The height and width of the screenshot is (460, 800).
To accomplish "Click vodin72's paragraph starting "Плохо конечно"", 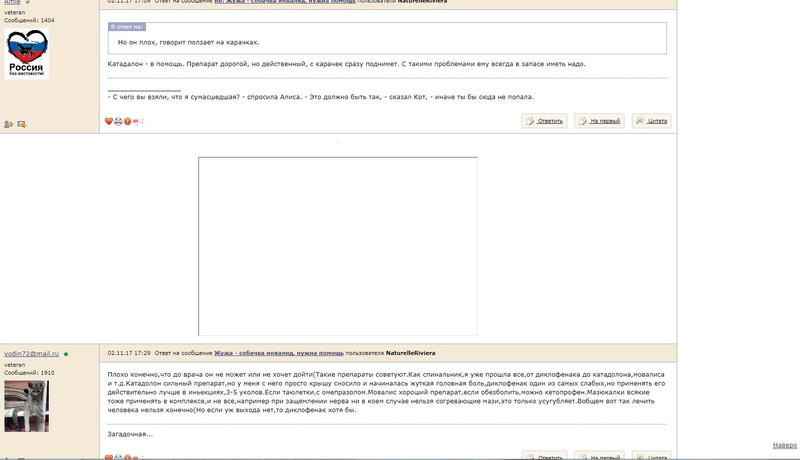I will click(x=386, y=392).
